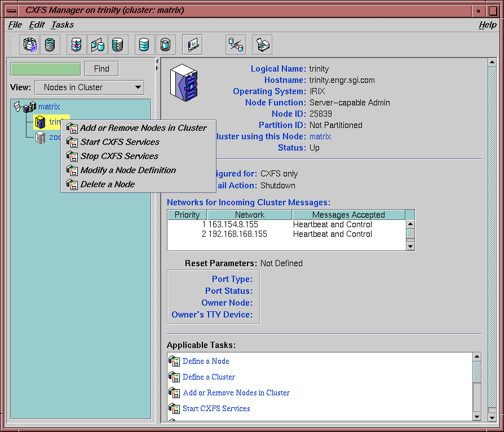Viewport: 504px width, 432px height.
Task: Click the toolbar icon of a cylinder inside a glass
Action: (x=166, y=45)
